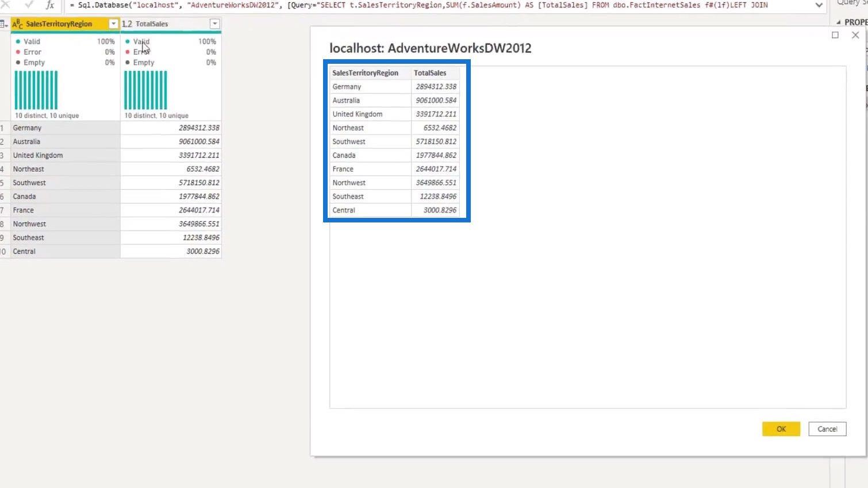868x488 pixels.
Task: Maximize the localhost dialog window
Action: (835, 35)
